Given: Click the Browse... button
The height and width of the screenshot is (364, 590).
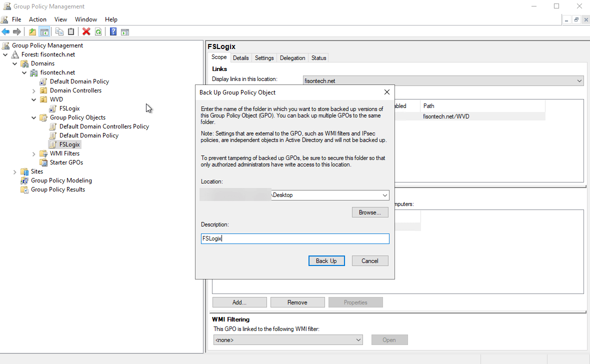Looking at the screenshot, I should [x=370, y=212].
